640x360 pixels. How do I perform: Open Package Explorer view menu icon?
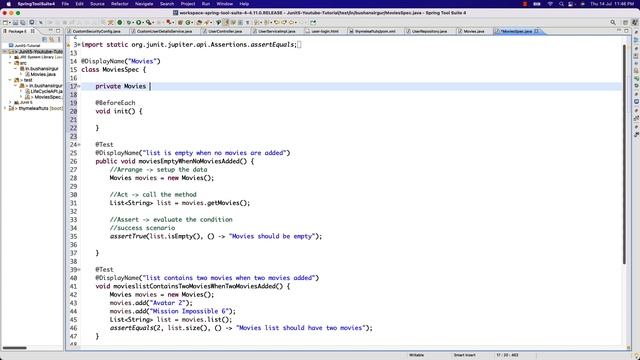[x=59, y=40]
